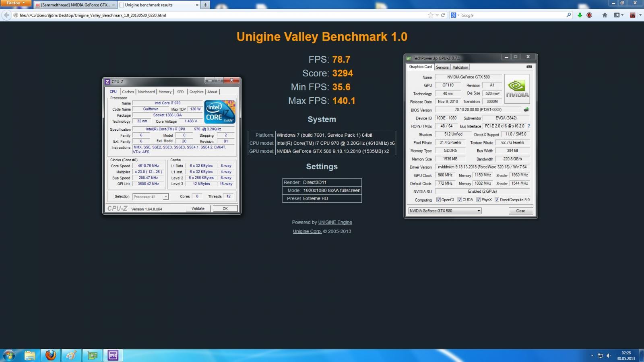Open the About tab in CPU-Z
The image size is (644, 362).
[x=213, y=92]
